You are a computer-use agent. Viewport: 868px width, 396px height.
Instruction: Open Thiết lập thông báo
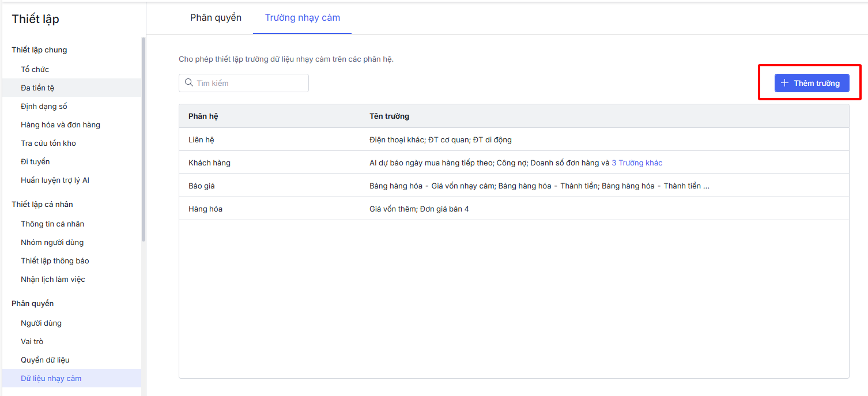click(x=55, y=261)
